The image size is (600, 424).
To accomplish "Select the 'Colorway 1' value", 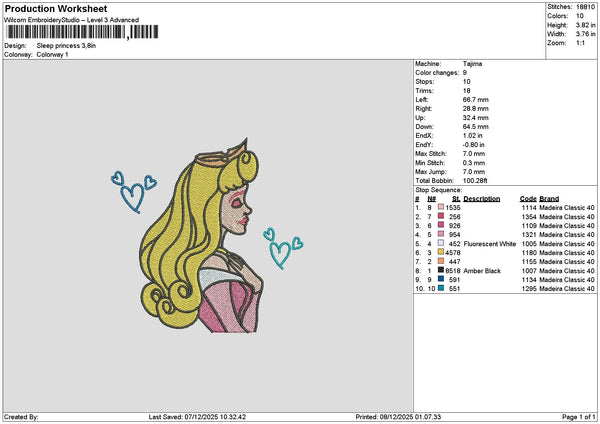I will point(52,55).
